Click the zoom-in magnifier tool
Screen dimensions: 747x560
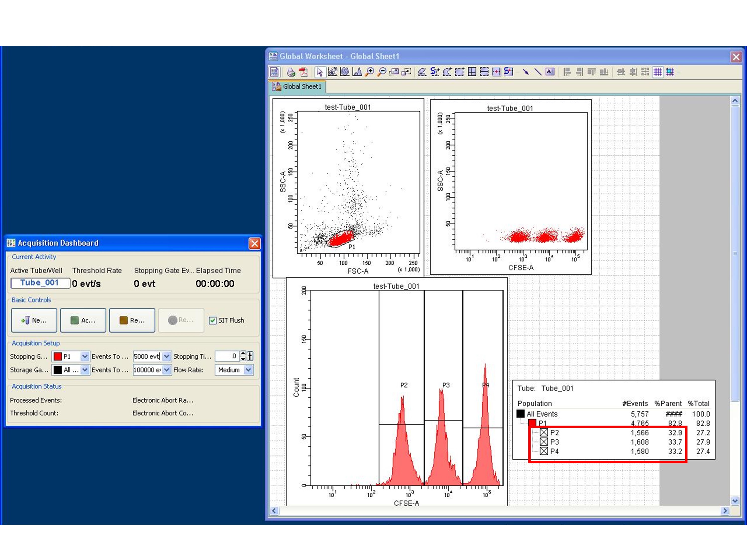(370, 72)
